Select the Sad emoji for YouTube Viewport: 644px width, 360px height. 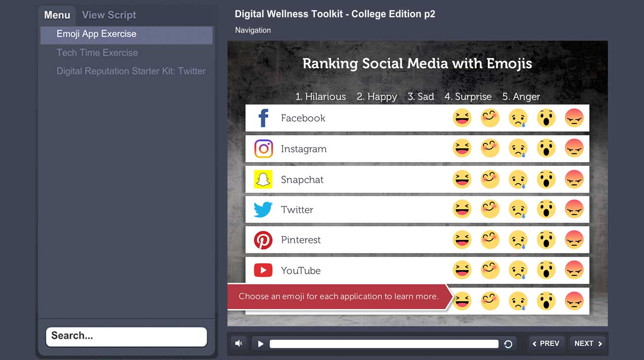pyautogui.click(x=518, y=270)
